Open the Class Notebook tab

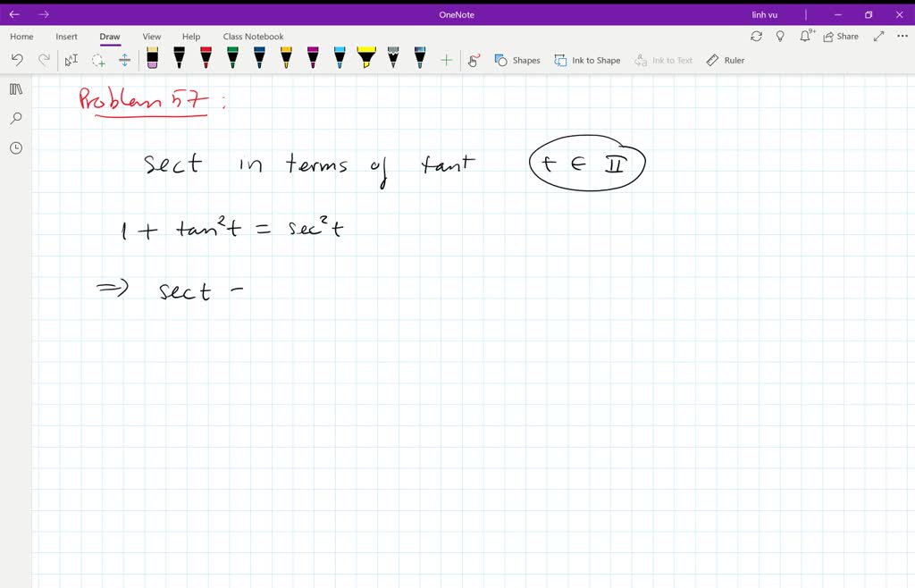253,36
